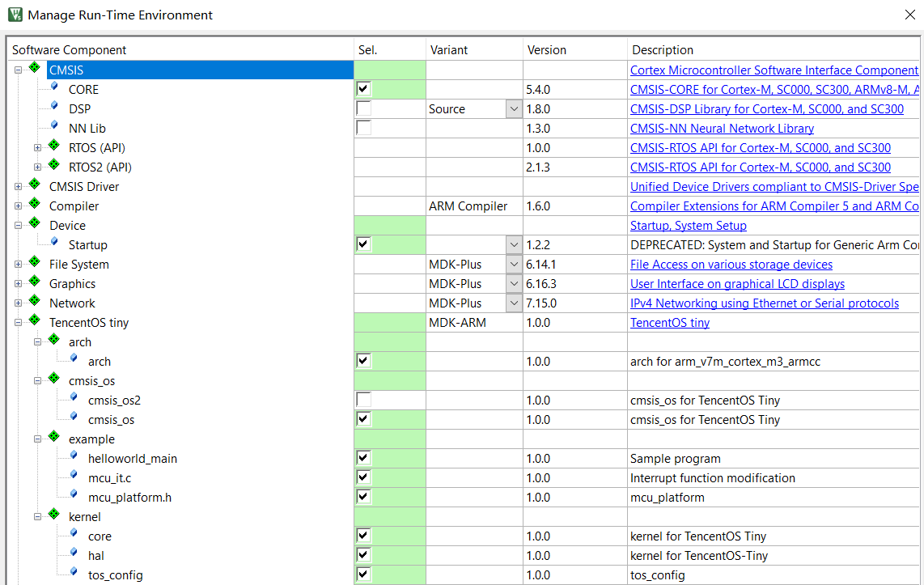Click the Version column header
This screenshot has width=924, height=585.
[575, 50]
